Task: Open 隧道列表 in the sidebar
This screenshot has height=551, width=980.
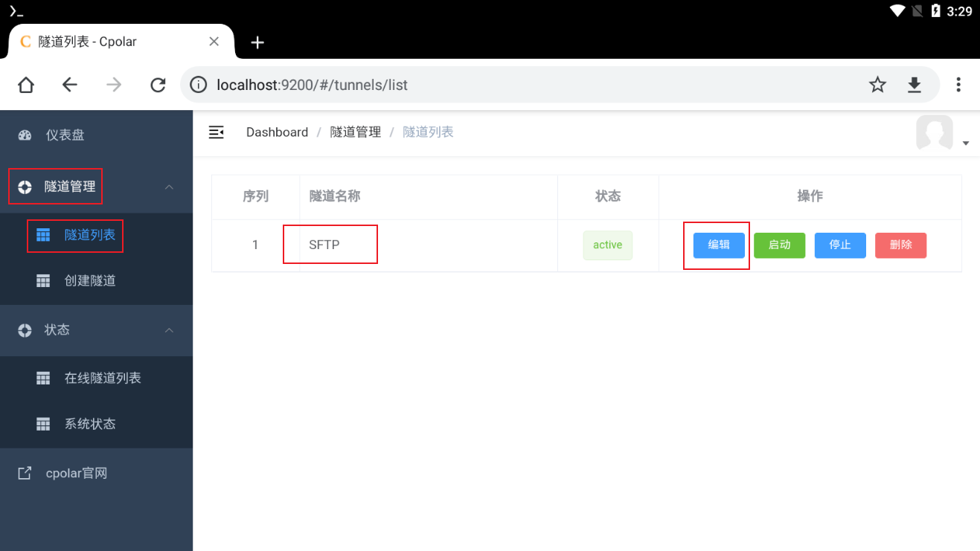Action: (x=96, y=235)
